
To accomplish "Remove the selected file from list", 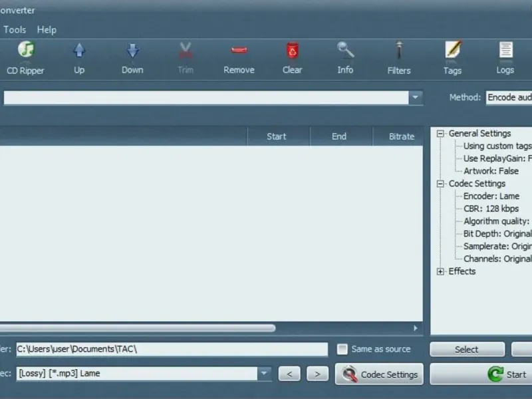I will tap(239, 58).
